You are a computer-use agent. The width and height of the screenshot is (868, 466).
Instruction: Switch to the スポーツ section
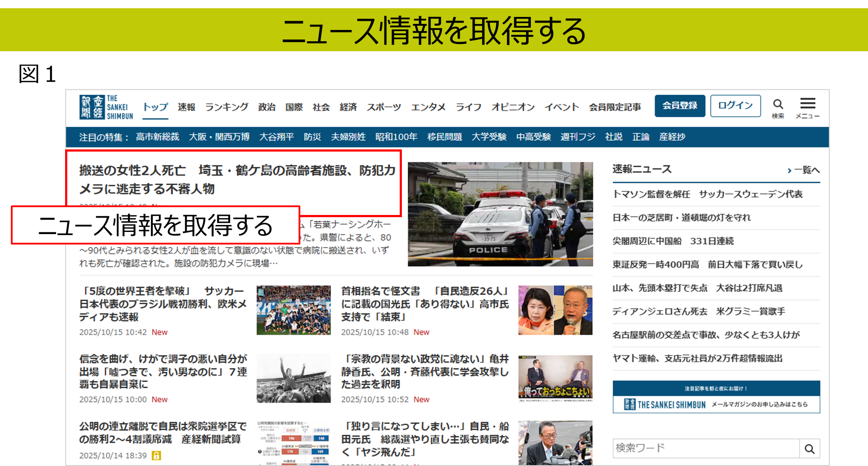click(x=384, y=107)
